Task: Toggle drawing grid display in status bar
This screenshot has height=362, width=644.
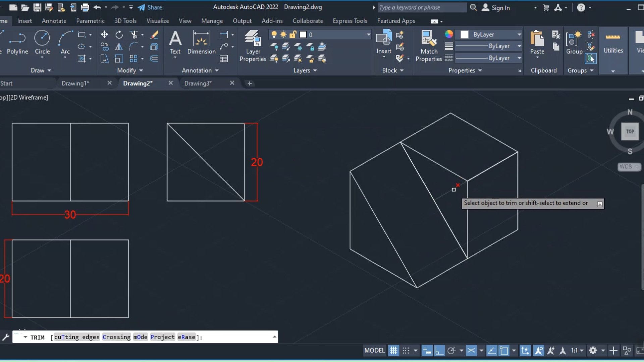Action: point(393,351)
